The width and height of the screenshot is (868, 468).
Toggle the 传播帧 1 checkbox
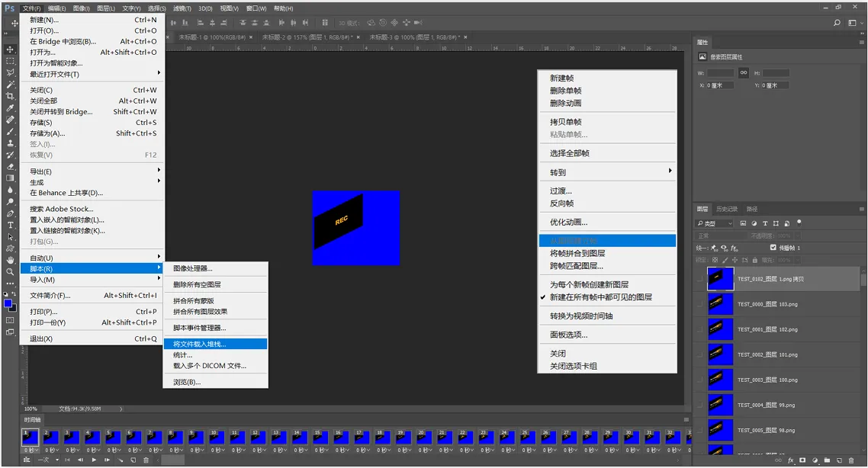point(773,247)
